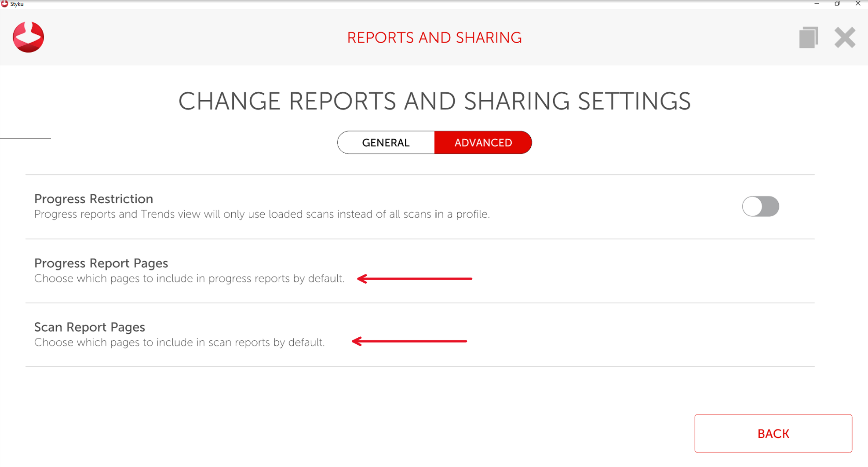Click the Reports and Sharing header title
This screenshot has height=467, width=868.
(434, 38)
